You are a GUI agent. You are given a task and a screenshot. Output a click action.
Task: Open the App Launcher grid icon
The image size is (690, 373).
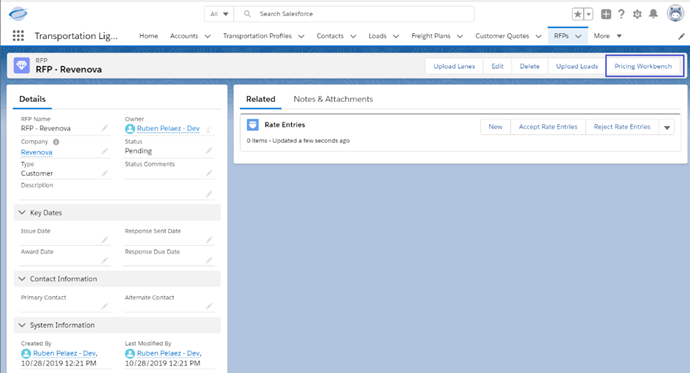click(x=18, y=36)
